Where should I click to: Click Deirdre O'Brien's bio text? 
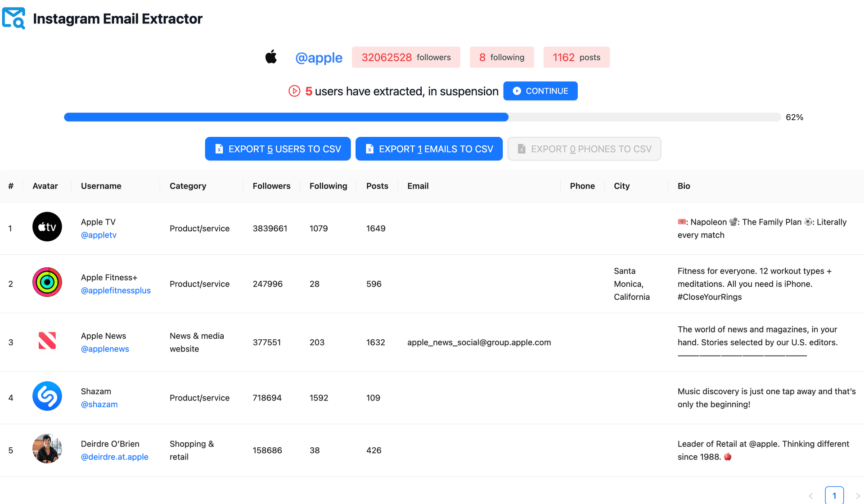pyautogui.click(x=763, y=450)
